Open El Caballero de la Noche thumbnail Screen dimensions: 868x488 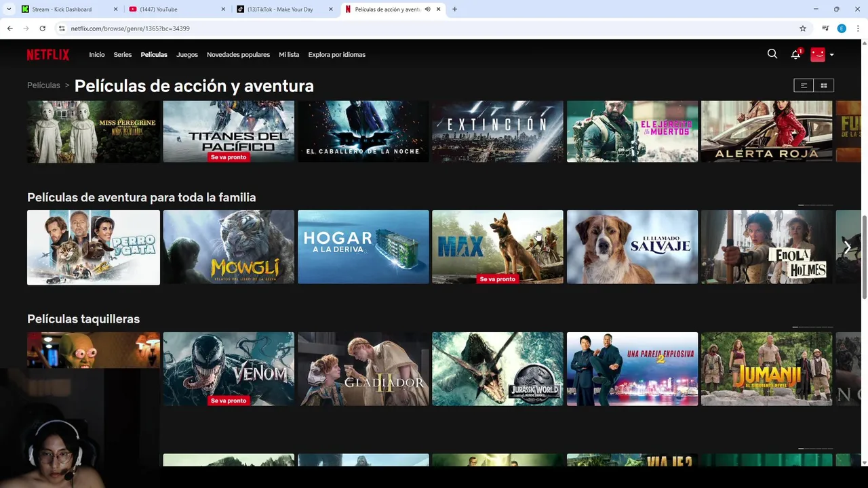(363, 131)
